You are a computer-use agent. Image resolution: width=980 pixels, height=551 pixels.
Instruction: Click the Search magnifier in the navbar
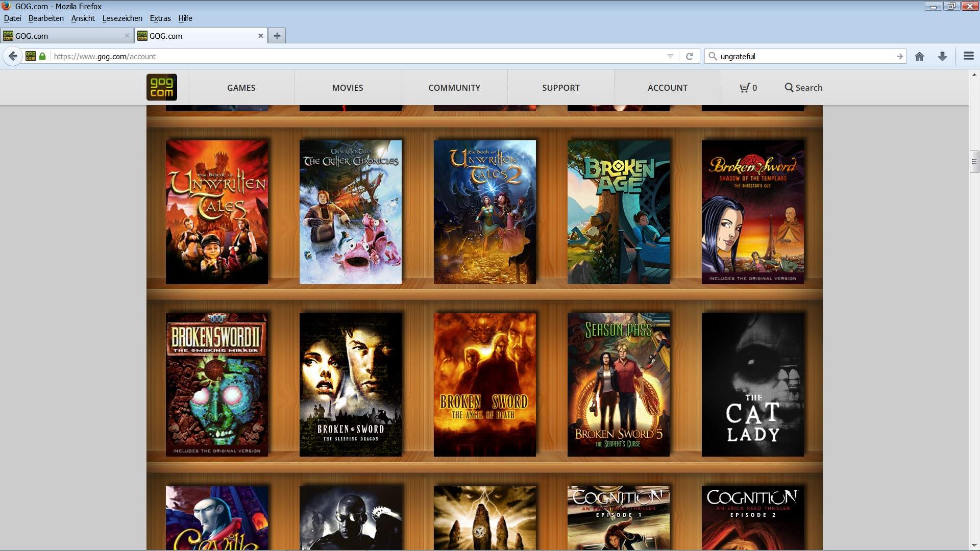(789, 88)
